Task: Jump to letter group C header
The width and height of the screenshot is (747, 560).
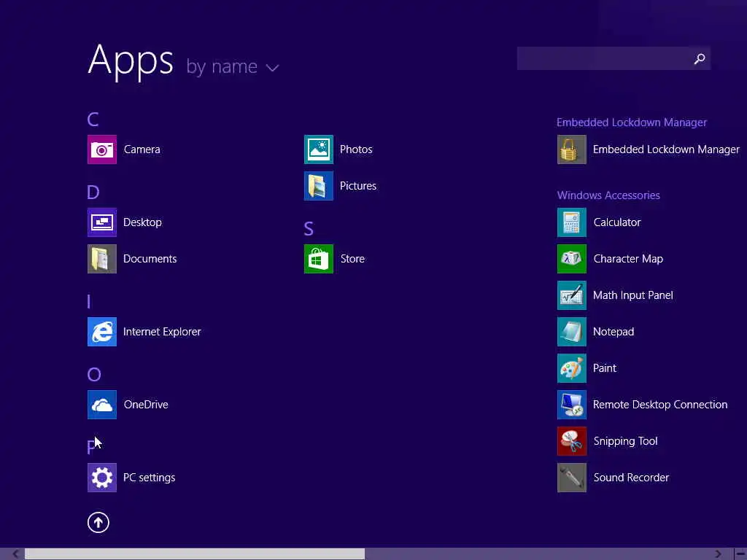Action: pyautogui.click(x=93, y=119)
